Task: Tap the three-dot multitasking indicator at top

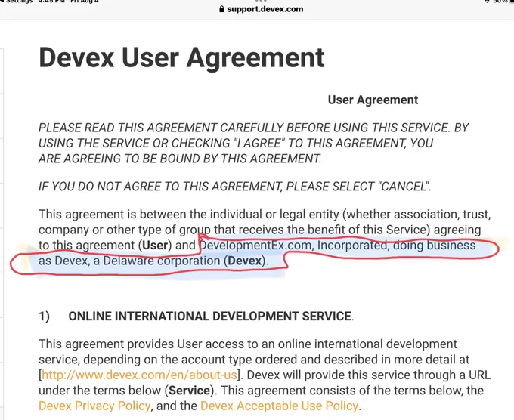Action: (261, 1)
